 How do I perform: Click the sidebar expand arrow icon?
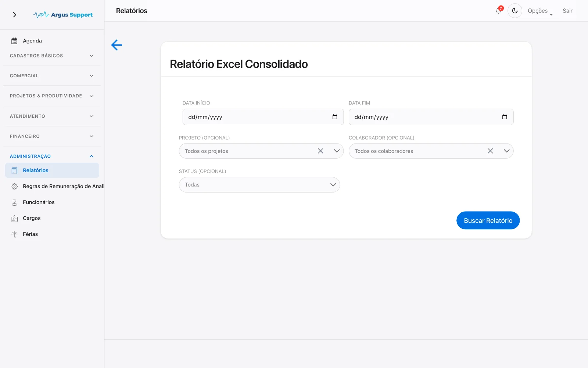pyautogui.click(x=15, y=15)
